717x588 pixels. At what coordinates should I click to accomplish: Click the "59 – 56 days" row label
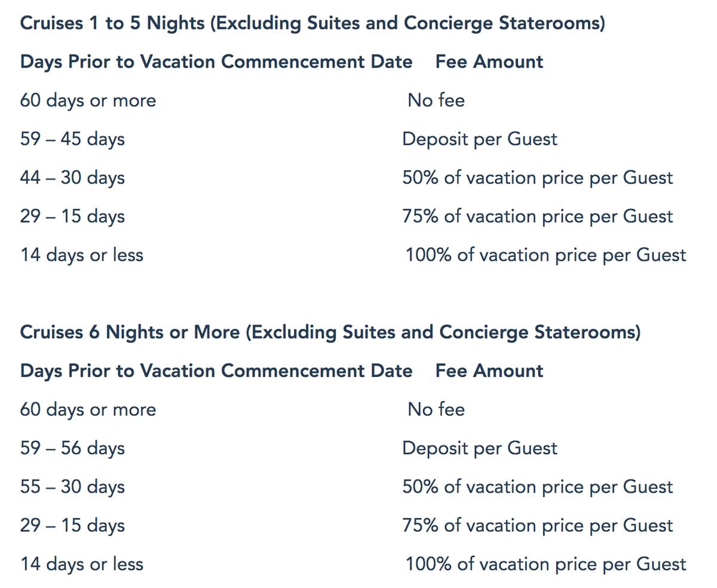click(x=72, y=448)
